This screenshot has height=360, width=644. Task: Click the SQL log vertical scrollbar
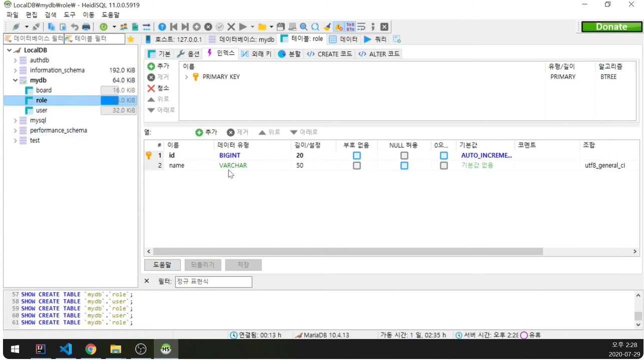point(638,316)
